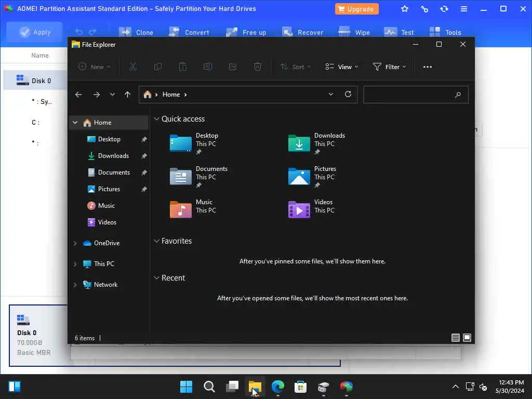Open Microsoft Store from taskbar
The image size is (532, 399).
pyautogui.click(x=301, y=387)
